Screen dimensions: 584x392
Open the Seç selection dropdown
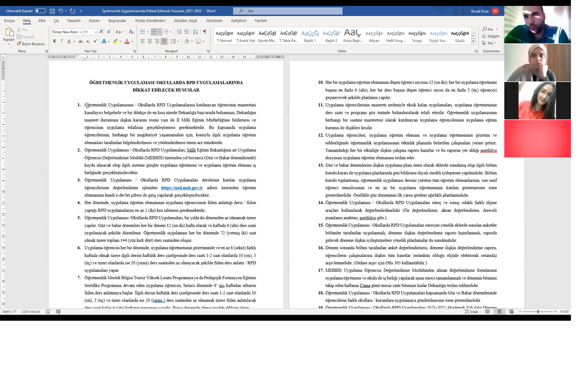click(x=489, y=43)
